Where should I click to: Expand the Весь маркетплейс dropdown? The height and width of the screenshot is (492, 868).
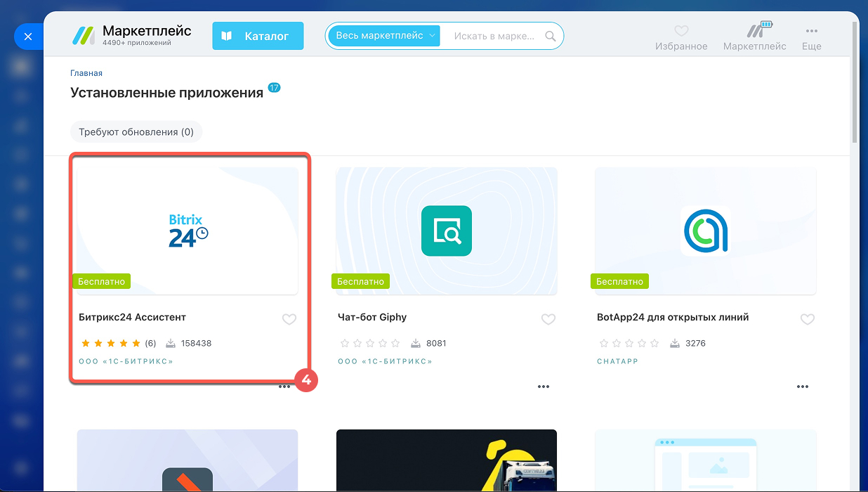[x=384, y=36]
